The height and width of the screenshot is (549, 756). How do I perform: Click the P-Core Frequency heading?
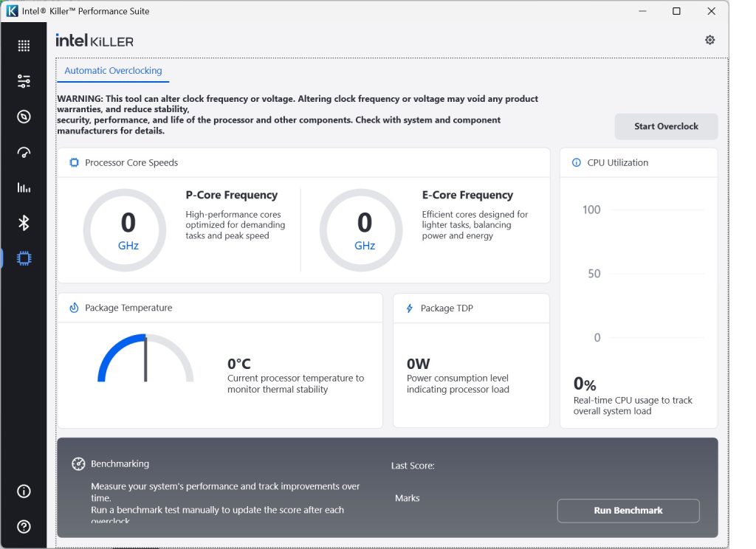pos(231,195)
